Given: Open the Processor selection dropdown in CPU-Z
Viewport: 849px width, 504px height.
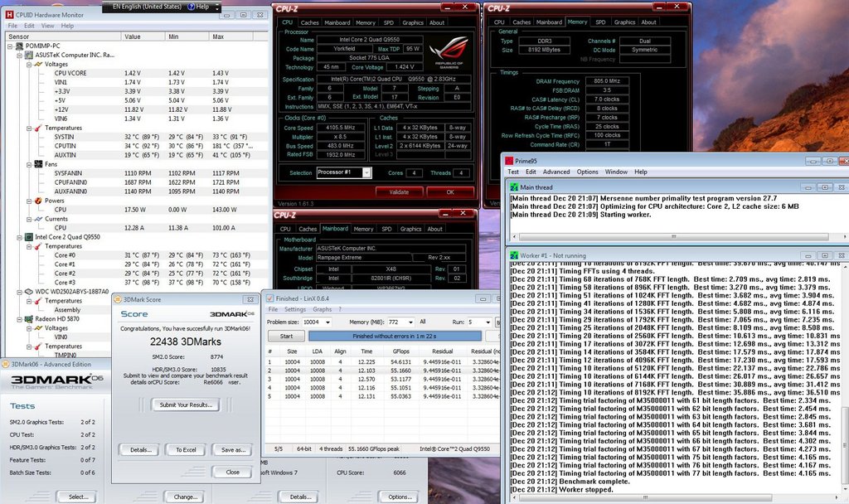Looking at the screenshot, I should (x=365, y=172).
